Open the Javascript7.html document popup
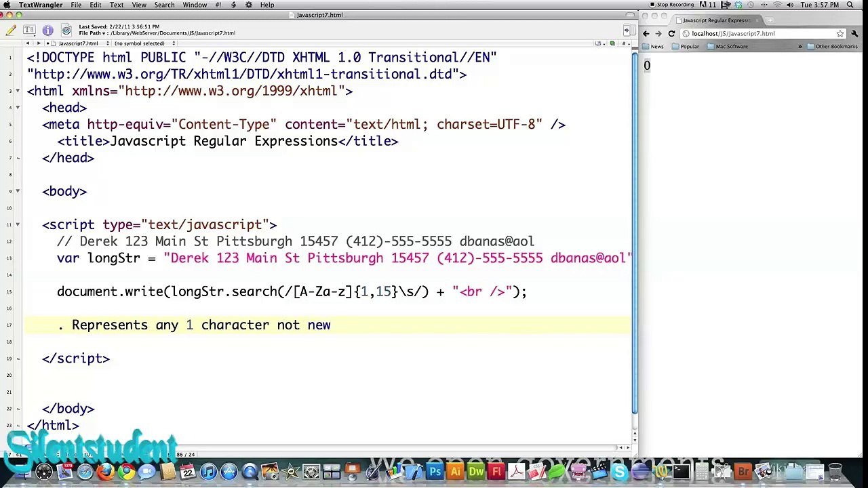This screenshot has height=488, width=868. (79, 43)
